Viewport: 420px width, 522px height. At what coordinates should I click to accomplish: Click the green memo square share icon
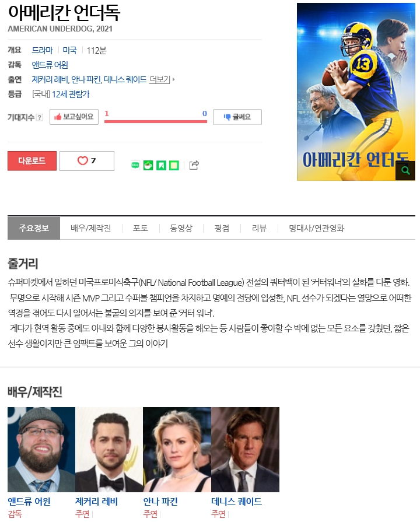click(x=174, y=165)
